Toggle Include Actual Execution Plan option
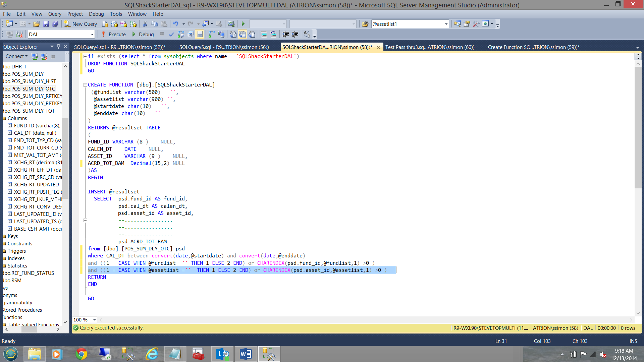This screenshot has height=362, width=644. [211, 34]
